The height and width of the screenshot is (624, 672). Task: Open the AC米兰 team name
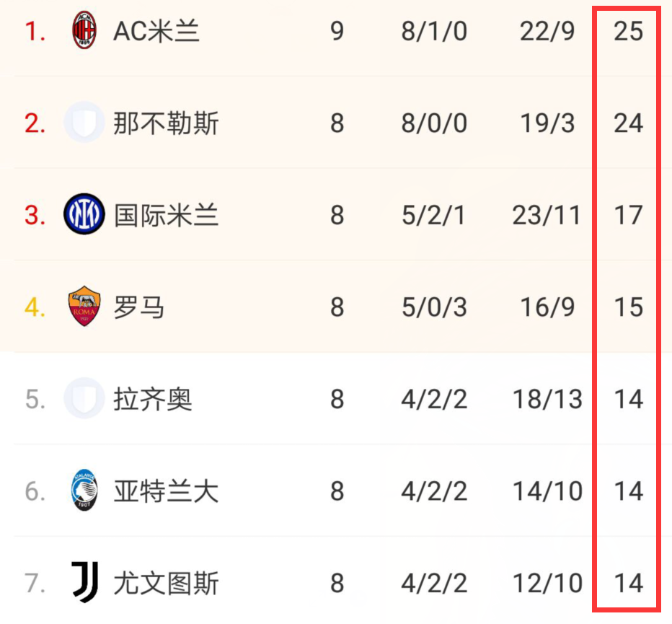click(x=156, y=31)
